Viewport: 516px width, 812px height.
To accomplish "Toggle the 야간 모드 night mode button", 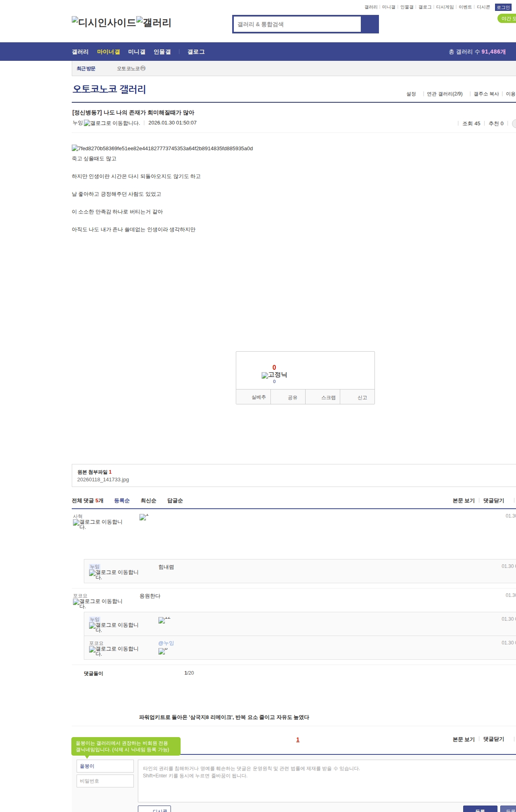I will click(507, 19).
